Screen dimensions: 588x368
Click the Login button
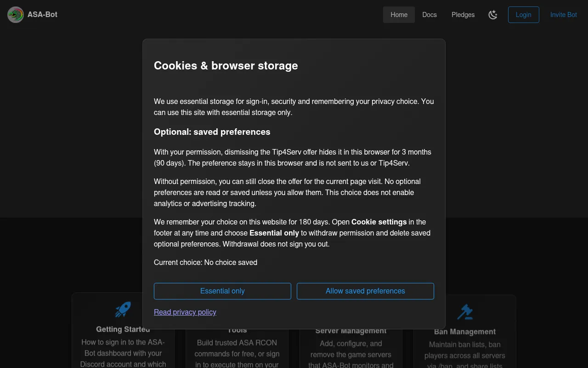coord(524,15)
